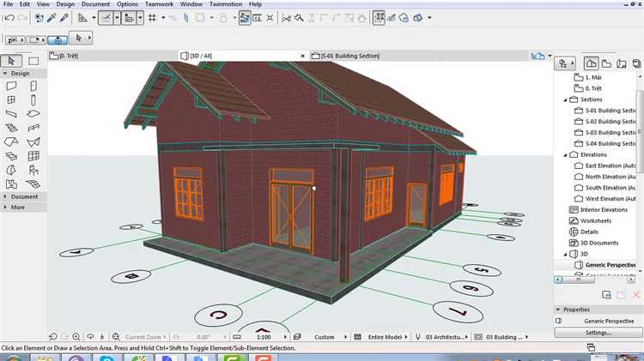
Task: Click the Pick Up Parameters eyedropper
Action: 52,18
